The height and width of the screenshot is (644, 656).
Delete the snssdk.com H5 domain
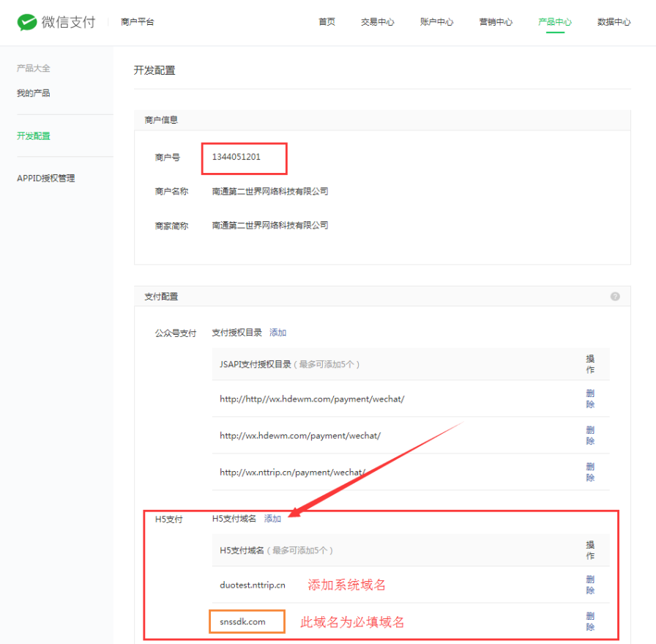coord(590,622)
